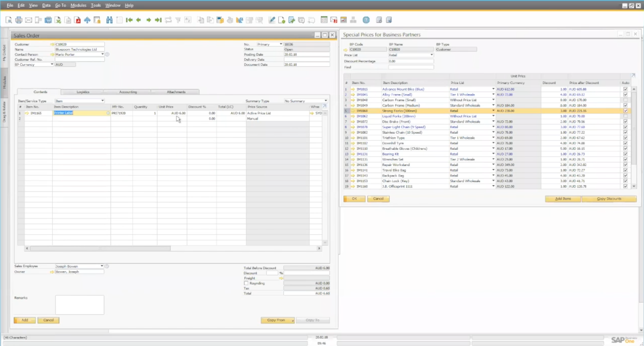Click the Export to PDF icon
644x346 pixels.
78,20
